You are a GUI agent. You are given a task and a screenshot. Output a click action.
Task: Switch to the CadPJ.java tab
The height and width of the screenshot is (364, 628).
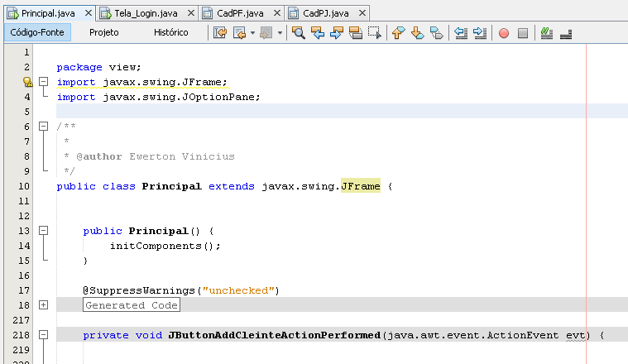click(x=326, y=13)
